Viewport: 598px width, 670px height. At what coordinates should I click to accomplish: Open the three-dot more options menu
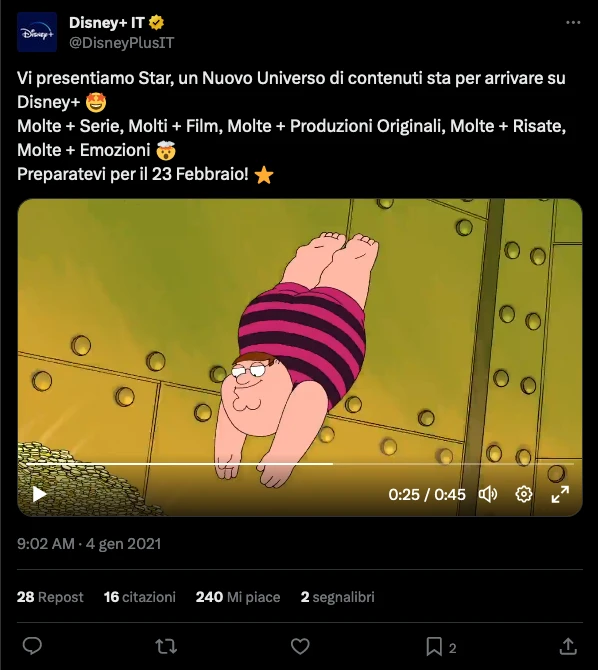click(x=573, y=23)
